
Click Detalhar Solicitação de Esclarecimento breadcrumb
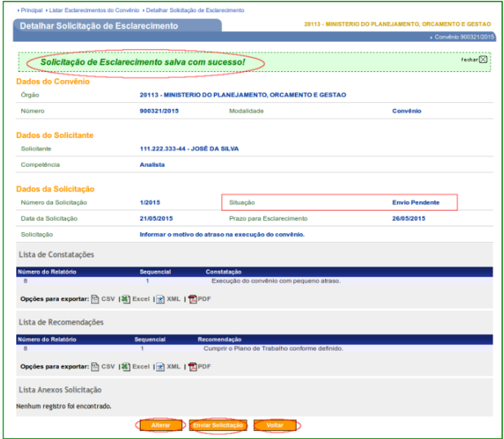click(196, 10)
